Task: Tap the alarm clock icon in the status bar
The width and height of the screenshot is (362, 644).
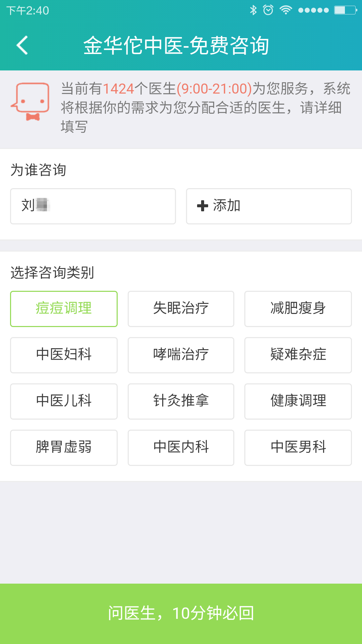Action: [268, 10]
